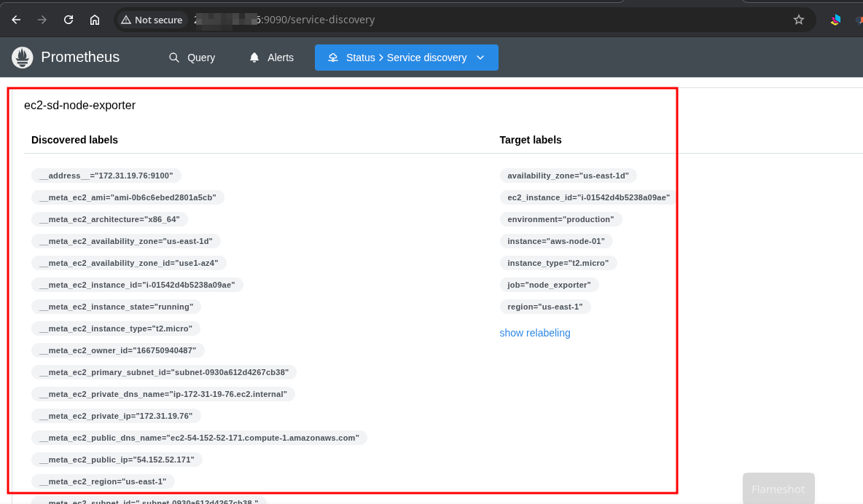Toggle the bookmark star in the address bar
This screenshot has height=504, width=863.
point(799,20)
